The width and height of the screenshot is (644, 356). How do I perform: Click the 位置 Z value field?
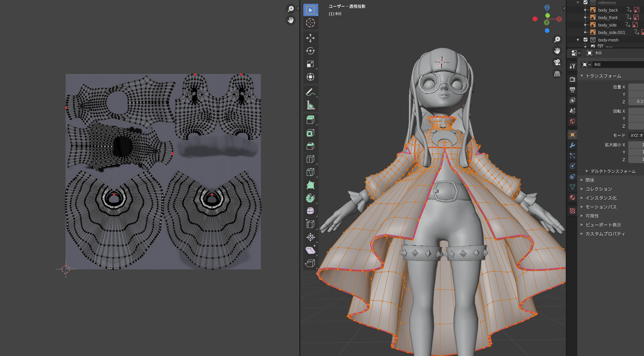click(x=636, y=102)
